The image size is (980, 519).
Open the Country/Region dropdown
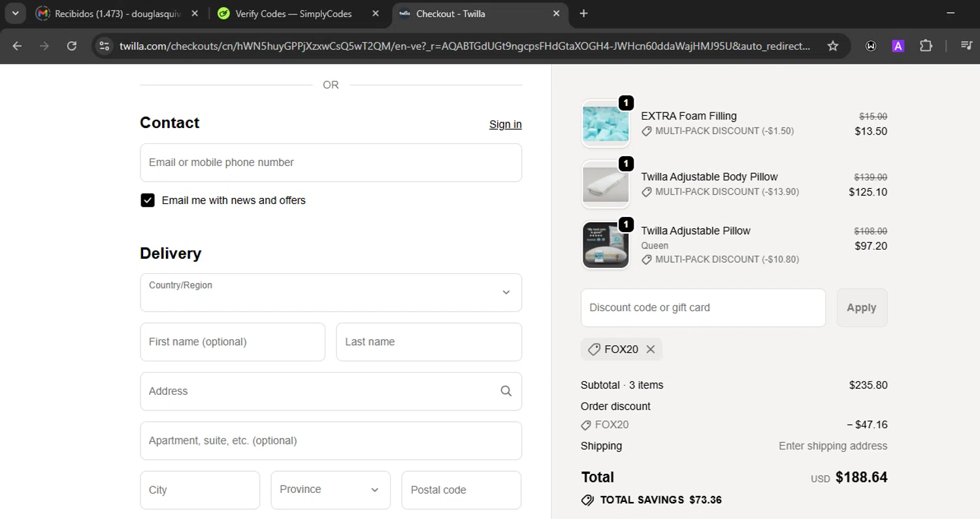click(x=331, y=292)
